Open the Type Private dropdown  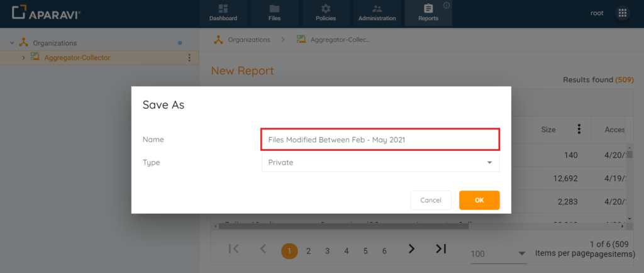pyautogui.click(x=380, y=162)
